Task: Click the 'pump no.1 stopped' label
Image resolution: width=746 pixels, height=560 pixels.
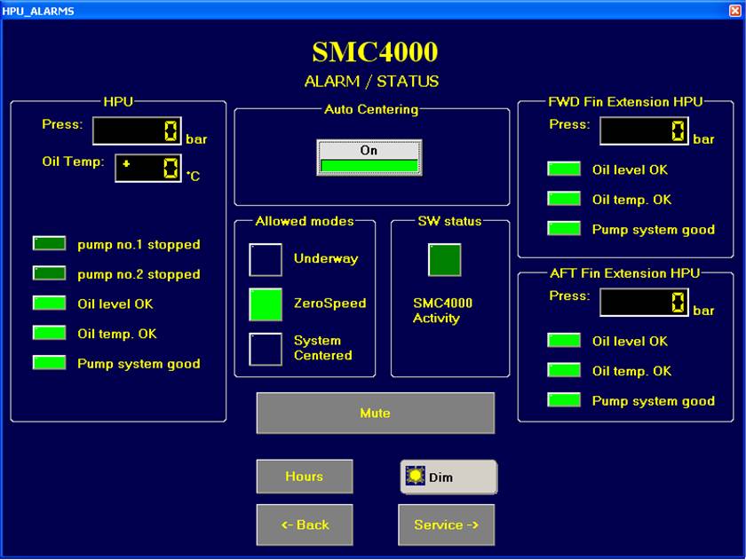Action: point(139,244)
